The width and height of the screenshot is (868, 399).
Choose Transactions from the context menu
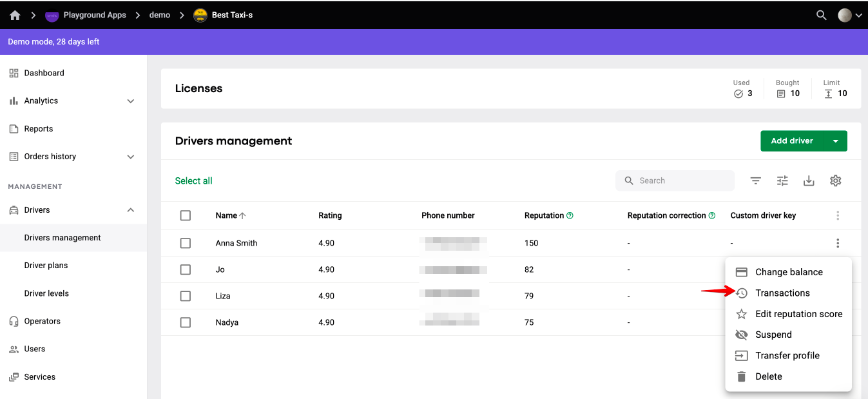point(782,293)
